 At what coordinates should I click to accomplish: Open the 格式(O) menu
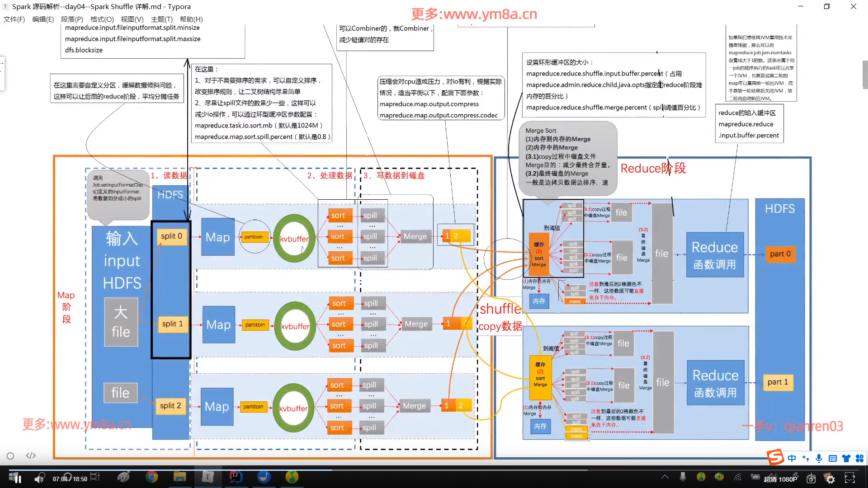[x=102, y=19]
